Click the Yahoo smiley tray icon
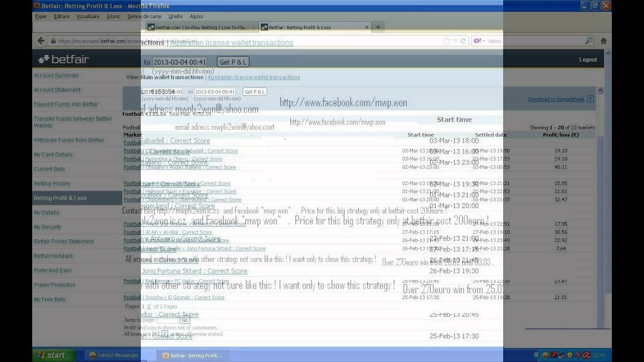The height and width of the screenshot is (362, 644). (x=545, y=355)
